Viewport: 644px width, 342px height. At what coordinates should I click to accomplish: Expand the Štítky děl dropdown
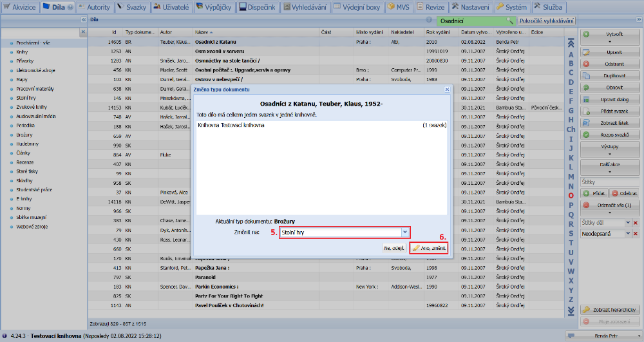coord(627,223)
